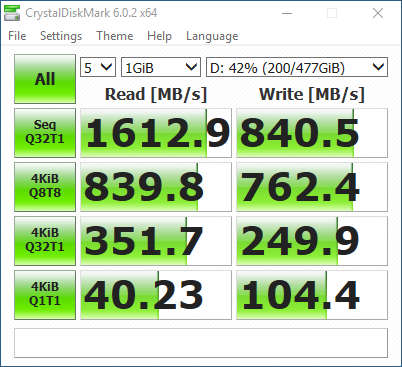Run all benchmarks with the All button
Screen dimensions: 402x367
coord(45,79)
